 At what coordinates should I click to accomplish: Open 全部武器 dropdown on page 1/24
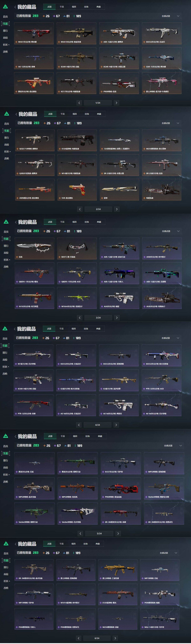click(x=170, y=16)
